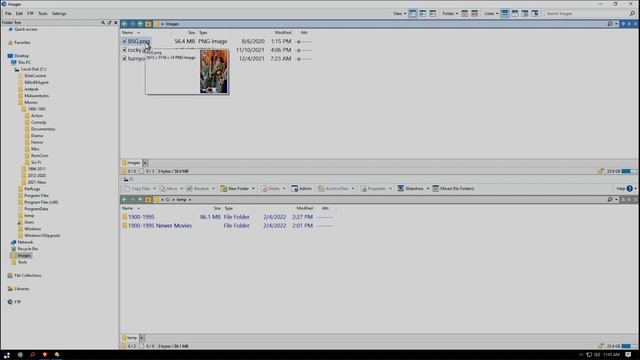Open the Settings menu

(59, 13)
